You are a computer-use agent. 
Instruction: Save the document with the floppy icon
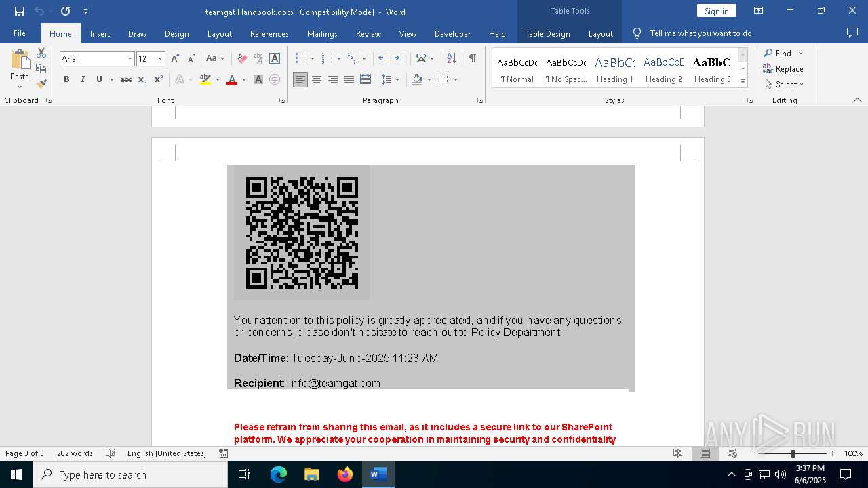tap(19, 12)
